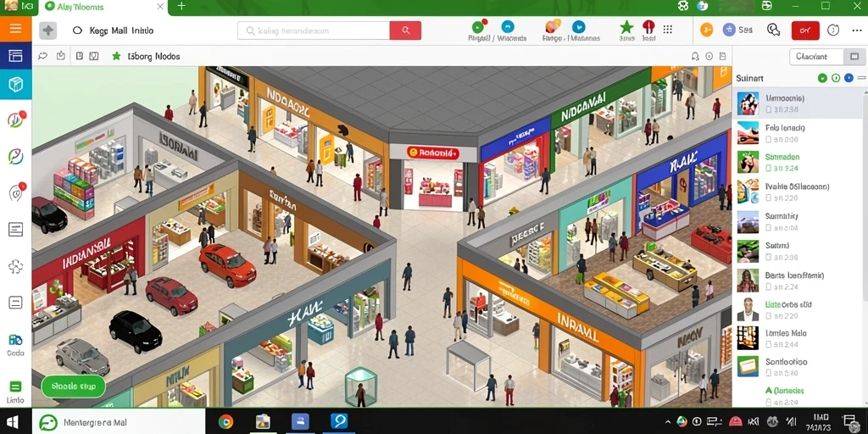Click the share icon in the secondary toolbar
This screenshot has width=868, height=434.
click(x=61, y=56)
